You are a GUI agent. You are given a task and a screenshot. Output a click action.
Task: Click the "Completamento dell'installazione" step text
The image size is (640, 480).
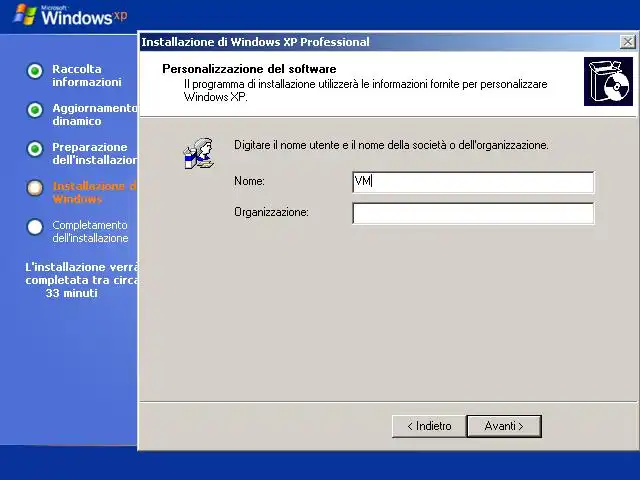tap(90, 231)
